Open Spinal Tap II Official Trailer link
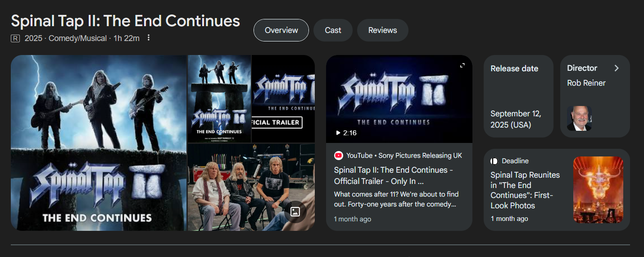Screen dimensions: 644x257 pyautogui.click(x=394, y=175)
